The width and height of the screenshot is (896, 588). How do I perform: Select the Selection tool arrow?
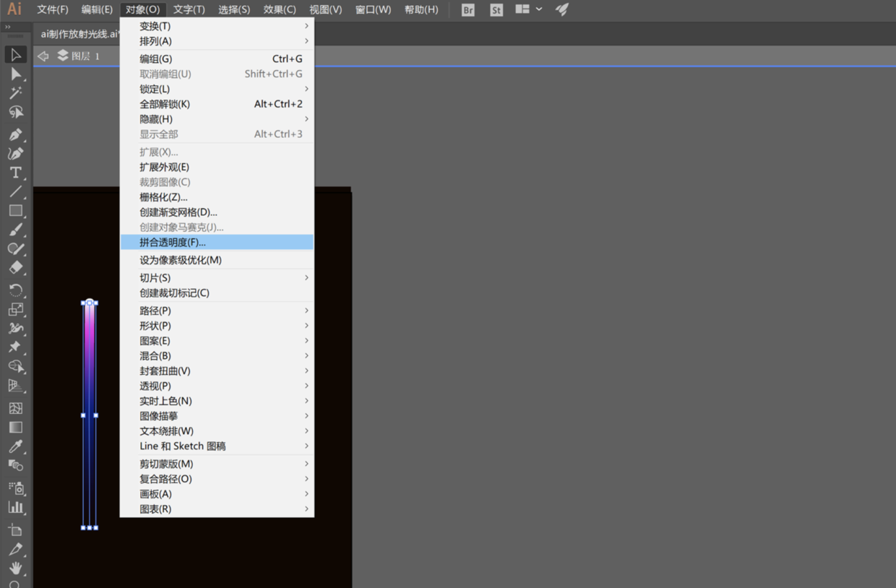pos(16,55)
